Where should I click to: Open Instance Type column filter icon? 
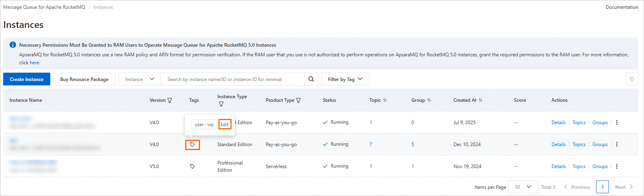tap(221, 104)
